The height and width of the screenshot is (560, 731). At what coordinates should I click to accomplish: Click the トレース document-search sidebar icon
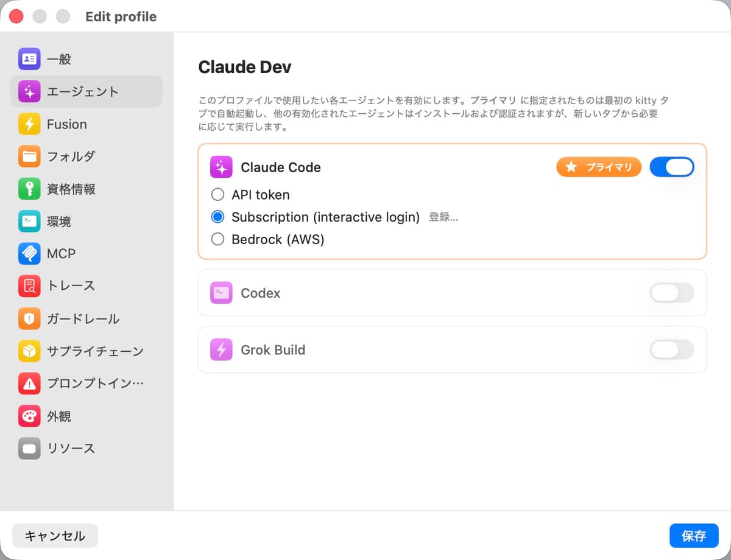point(29,285)
